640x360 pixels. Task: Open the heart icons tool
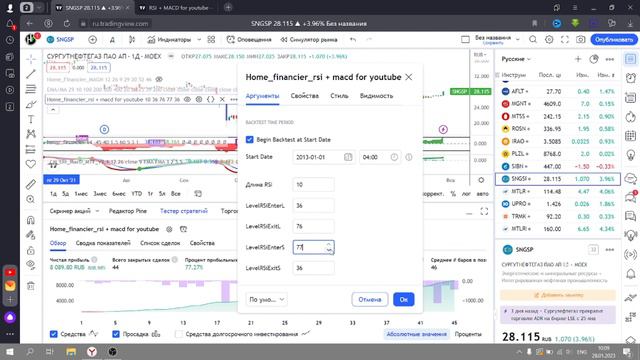[31, 164]
